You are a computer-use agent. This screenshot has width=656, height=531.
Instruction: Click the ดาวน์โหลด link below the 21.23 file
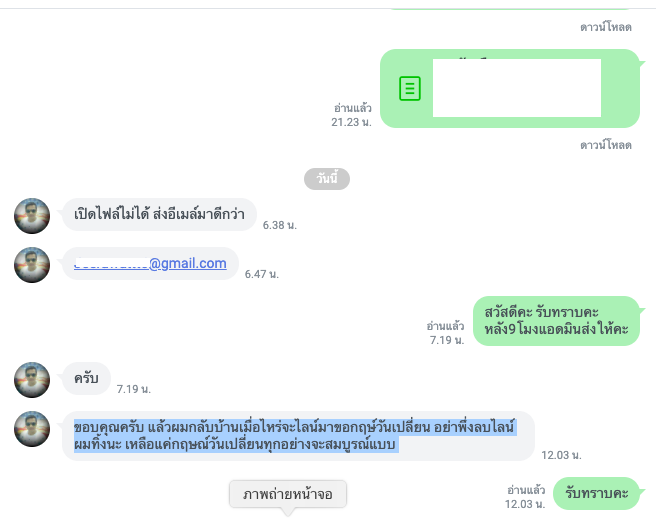pos(606,145)
